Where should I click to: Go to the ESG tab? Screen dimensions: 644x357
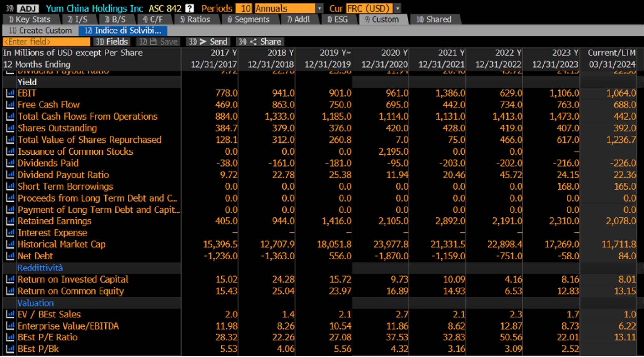tap(338, 20)
